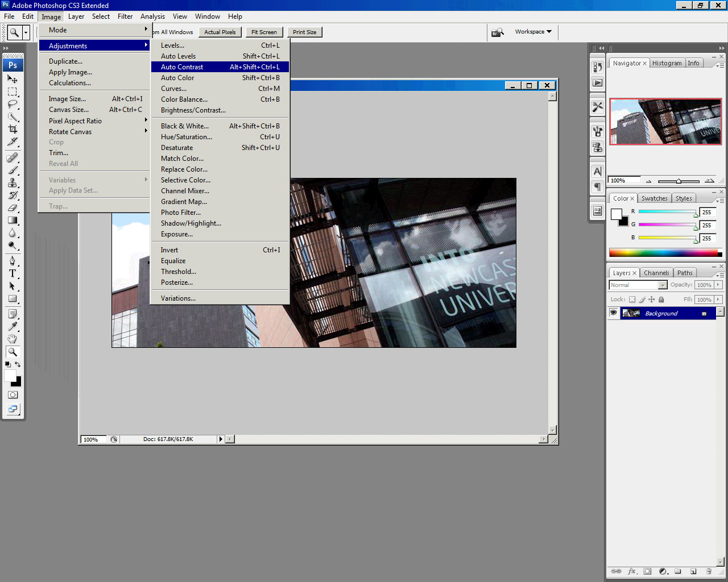The width and height of the screenshot is (728, 582).
Task: Select the Lasso tool
Action: 13,105
